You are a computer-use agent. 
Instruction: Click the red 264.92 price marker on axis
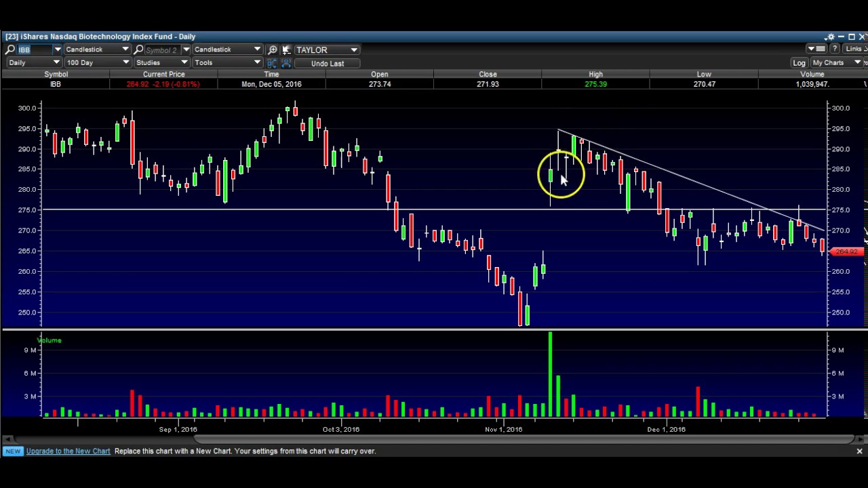click(846, 252)
